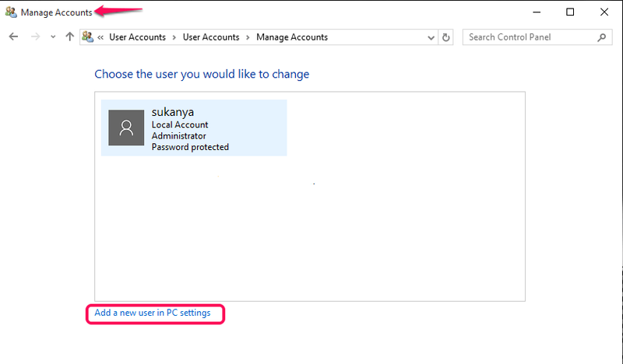This screenshot has width=623, height=364.
Task: Close the Manage Accounts window
Action: pyautogui.click(x=604, y=12)
